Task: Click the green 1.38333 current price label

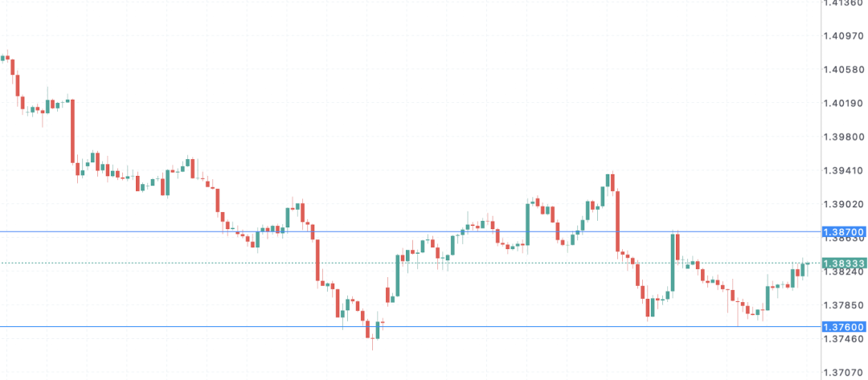Action: pos(844,264)
